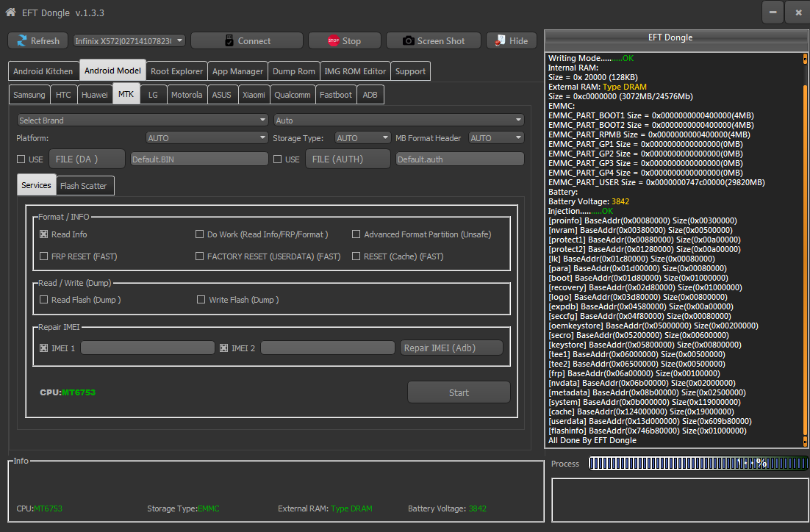
Task: Open the IMG ROM Editor tab
Action: click(x=355, y=71)
